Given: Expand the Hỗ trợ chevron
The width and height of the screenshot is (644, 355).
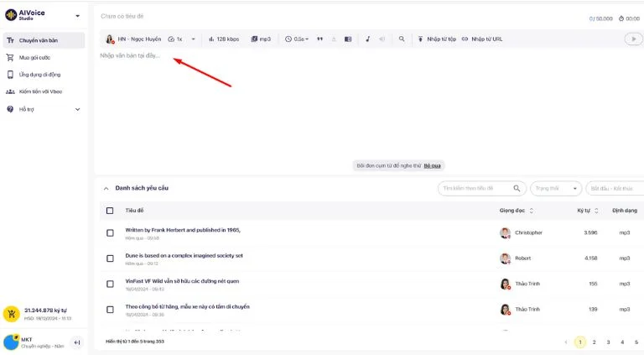Looking at the screenshot, I should tap(78, 109).
